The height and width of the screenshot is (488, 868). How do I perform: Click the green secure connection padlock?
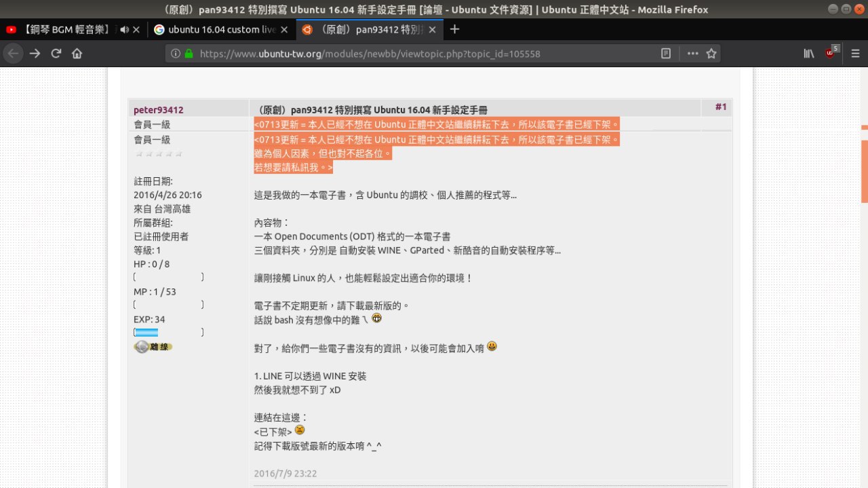tap(189, 54)
